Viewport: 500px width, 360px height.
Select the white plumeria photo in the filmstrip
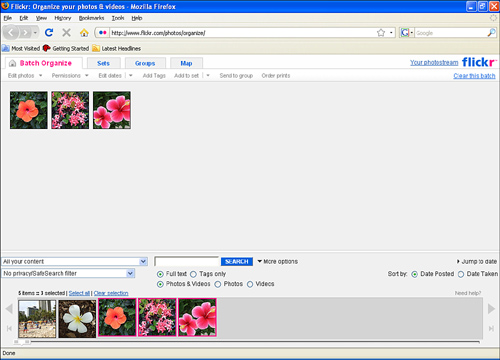pos(77,318)
